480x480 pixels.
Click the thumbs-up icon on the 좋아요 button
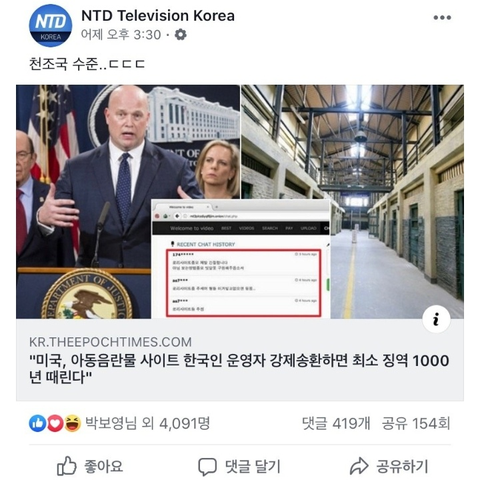click(x=67, y=466)
